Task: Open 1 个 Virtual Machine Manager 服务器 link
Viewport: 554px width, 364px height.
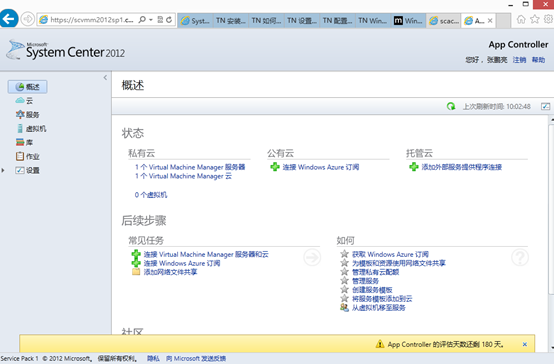Action: [x=190, y=167]
